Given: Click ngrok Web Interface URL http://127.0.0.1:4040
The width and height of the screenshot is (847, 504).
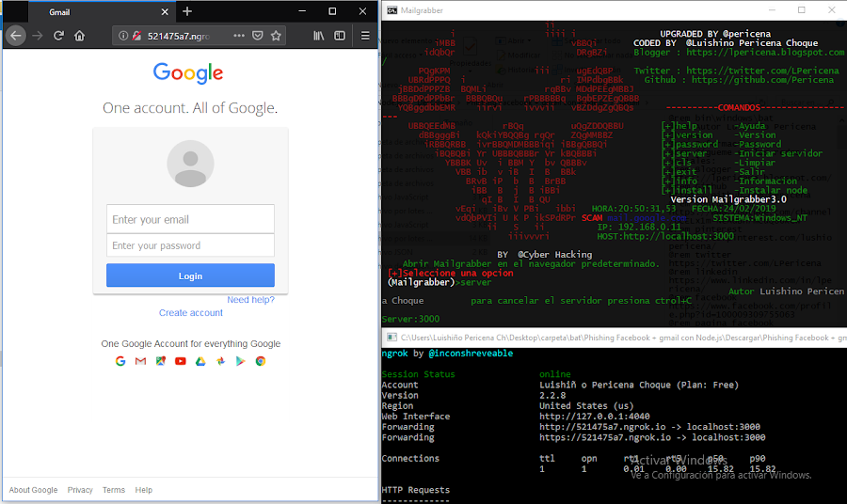Looking at the screenshot, I should [x=594, y=417].
